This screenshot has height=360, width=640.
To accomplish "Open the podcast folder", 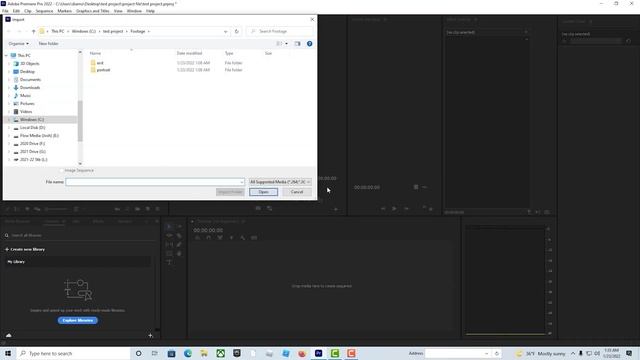I will click(103, 70).
